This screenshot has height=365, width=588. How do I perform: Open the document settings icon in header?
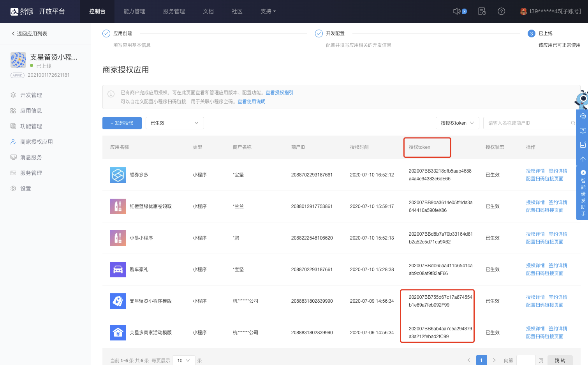pos(482,11)
